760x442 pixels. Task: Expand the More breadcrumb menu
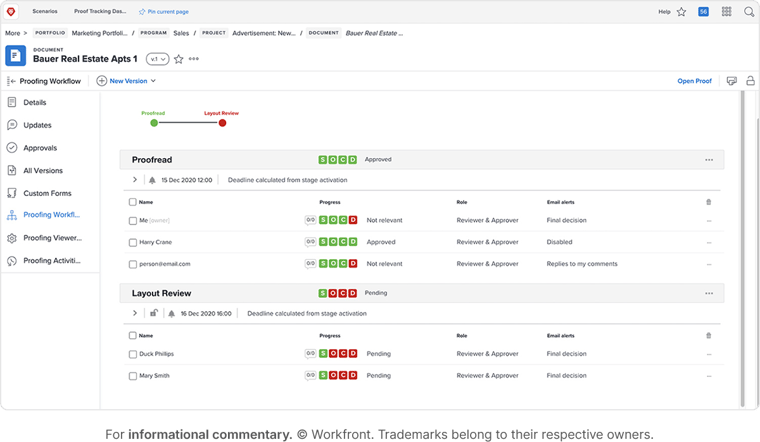(16, 33)
